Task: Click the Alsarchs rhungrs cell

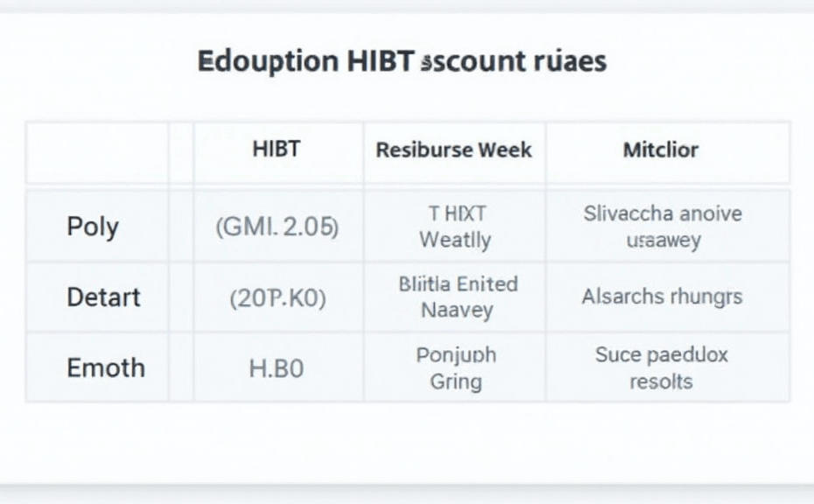Action: (662, 297)
